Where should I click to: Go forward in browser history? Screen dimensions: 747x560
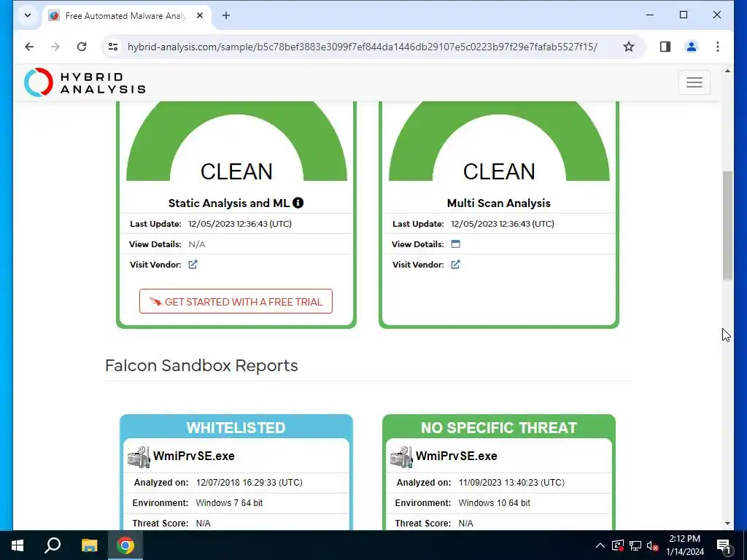[55, 47]
